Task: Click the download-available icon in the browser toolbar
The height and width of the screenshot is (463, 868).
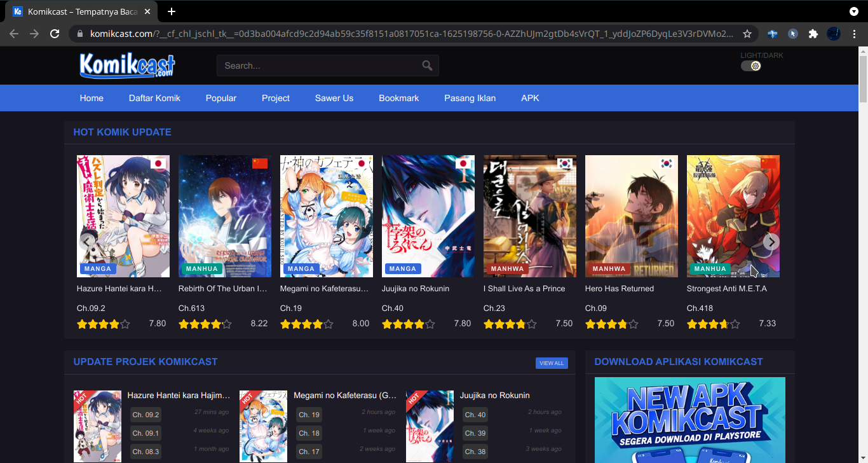Action: tap(853, 11)
